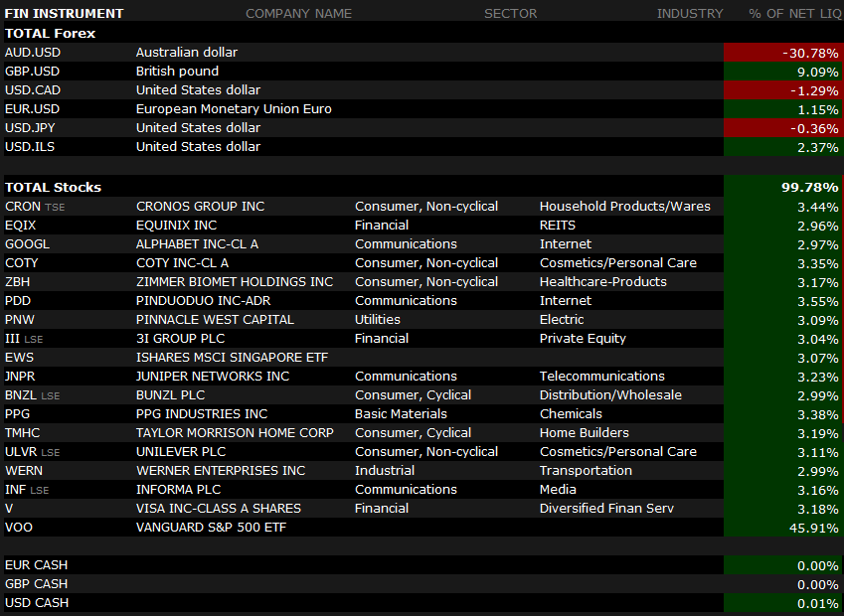
Task: Select the JNPR ticker
Action: pyautogui.click(x=20, y=376)
